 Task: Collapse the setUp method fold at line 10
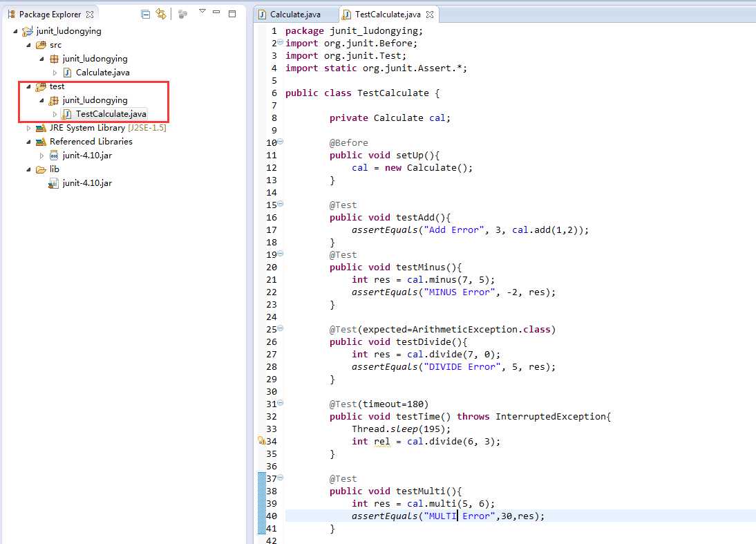(280, 142)
